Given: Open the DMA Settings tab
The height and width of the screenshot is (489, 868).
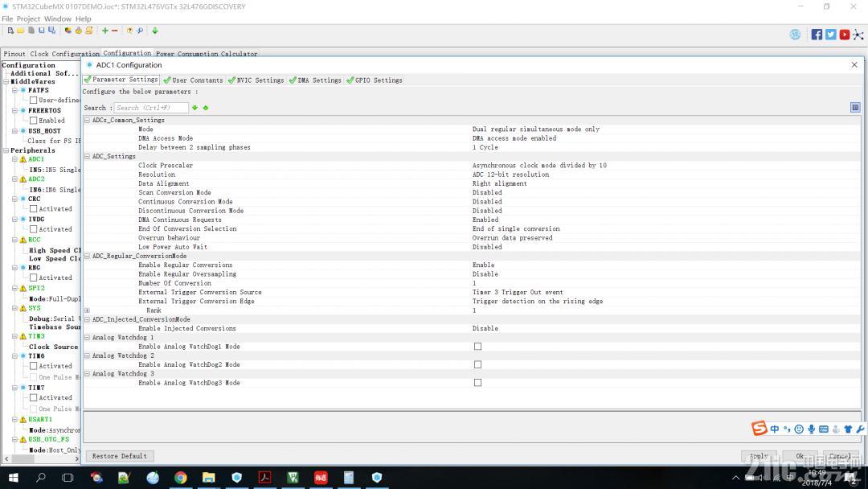Looking at the screenshot, I should pos(316,80).
